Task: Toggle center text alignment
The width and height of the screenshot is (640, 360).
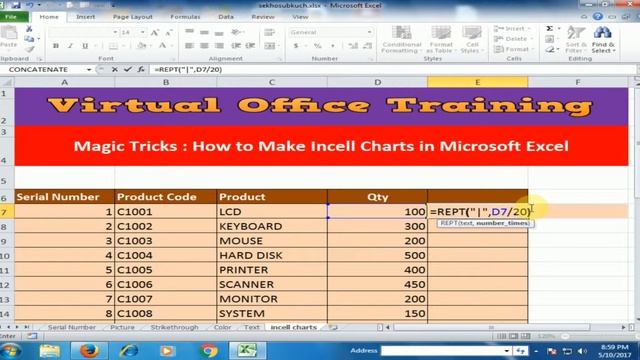Action: [x=204, y=46]
